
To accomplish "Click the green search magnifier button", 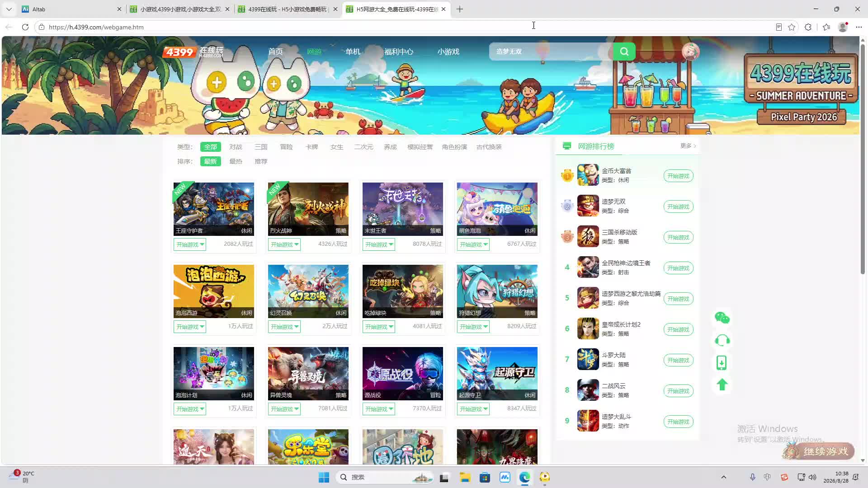I will [624, 52].
